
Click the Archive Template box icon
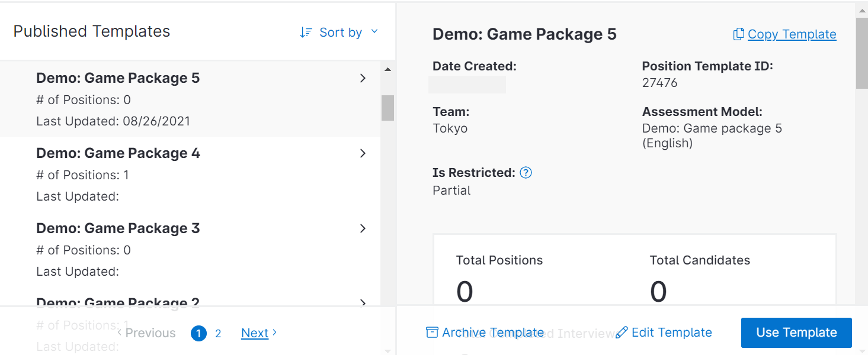tap(432, 333)
